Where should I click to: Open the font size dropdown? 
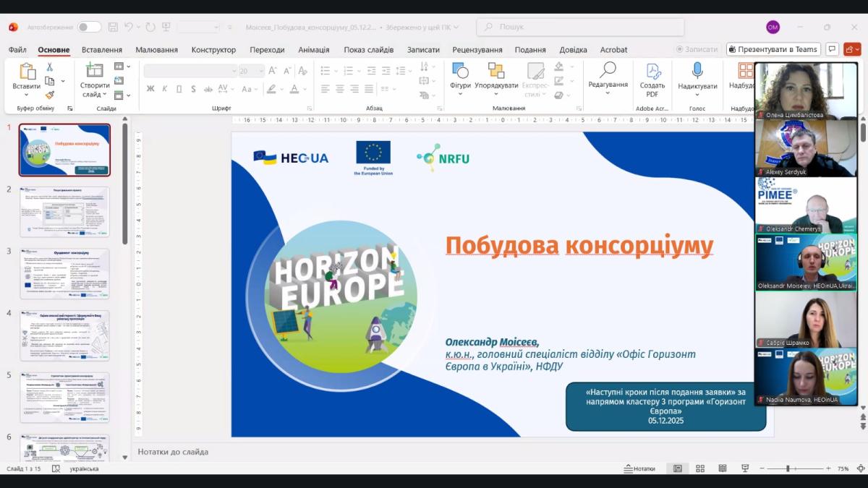[x=261, y=71]
